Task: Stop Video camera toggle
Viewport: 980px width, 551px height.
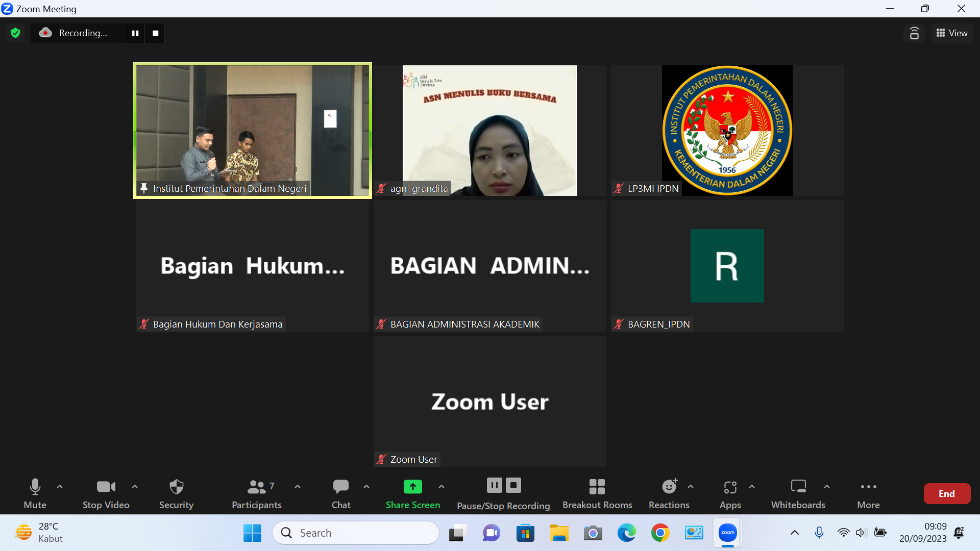Action: click(x=106, y=493)
